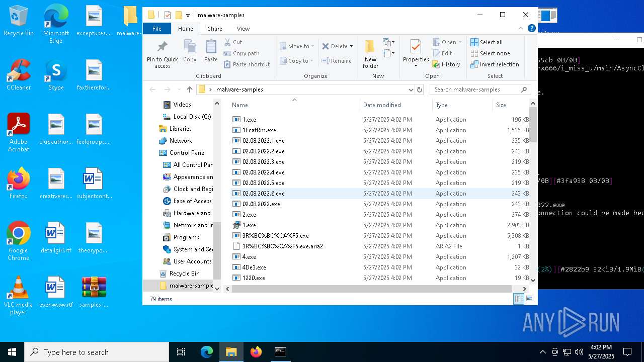Open CCleaner desktop shortcut

19,75
